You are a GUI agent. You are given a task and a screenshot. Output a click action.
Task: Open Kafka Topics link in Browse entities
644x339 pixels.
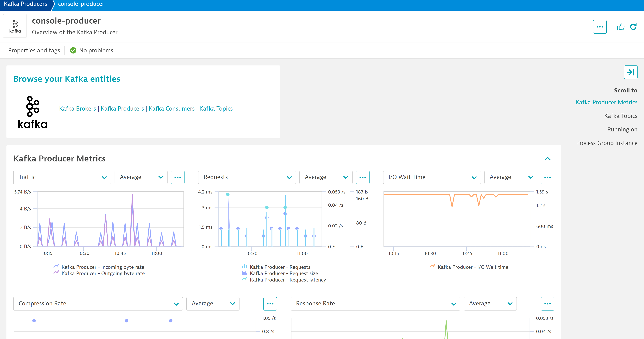216,108
